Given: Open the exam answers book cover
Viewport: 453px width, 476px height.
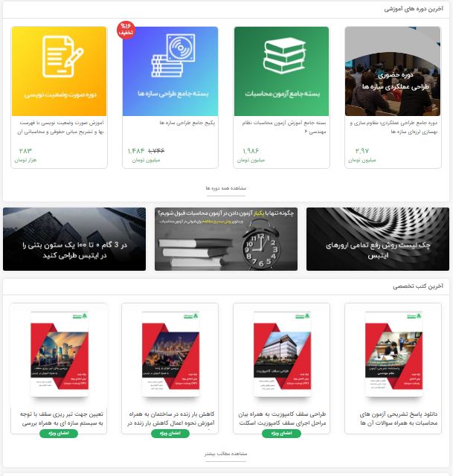Looking at the screenshot, I should click(393, 354).
